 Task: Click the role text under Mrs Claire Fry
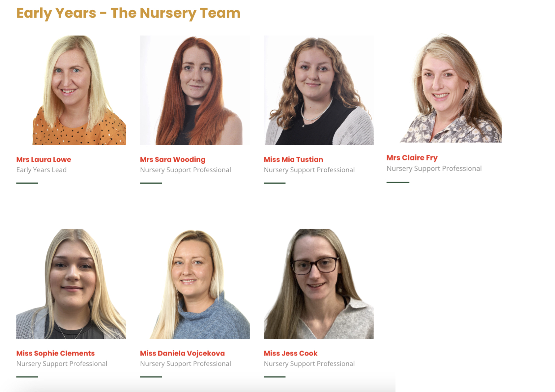434,169
